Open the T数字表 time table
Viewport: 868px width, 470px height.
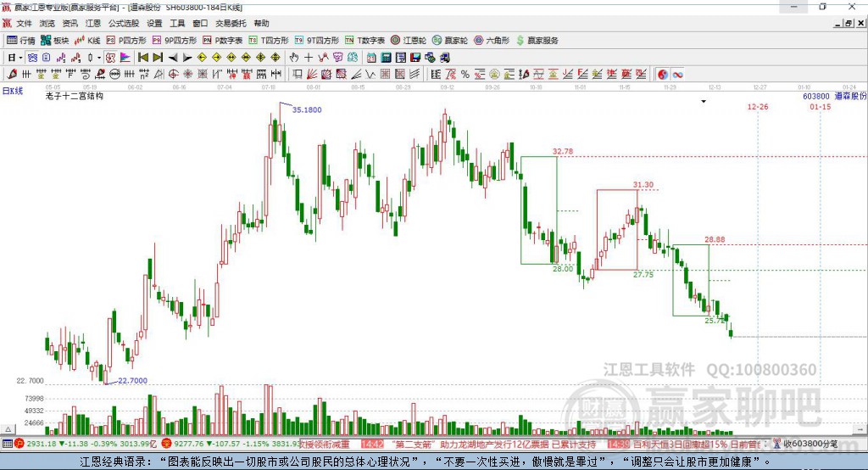click(x=364, y=41)
